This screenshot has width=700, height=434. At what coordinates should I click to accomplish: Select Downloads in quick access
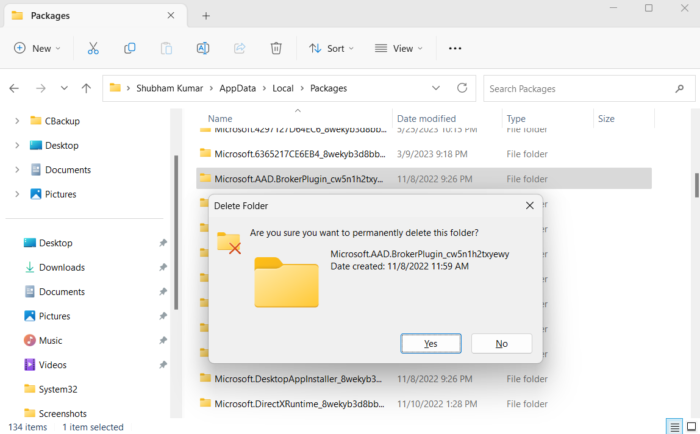[x=62, y=267]
